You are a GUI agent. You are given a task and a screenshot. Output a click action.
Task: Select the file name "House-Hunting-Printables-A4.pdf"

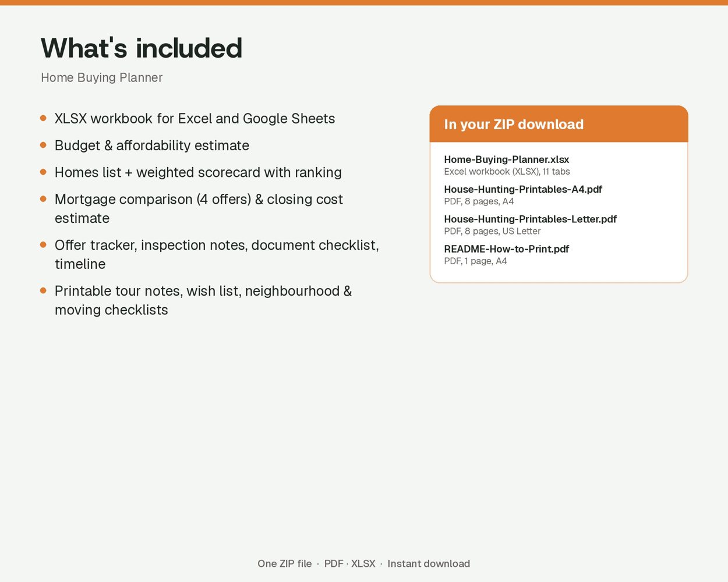(523, 189)
